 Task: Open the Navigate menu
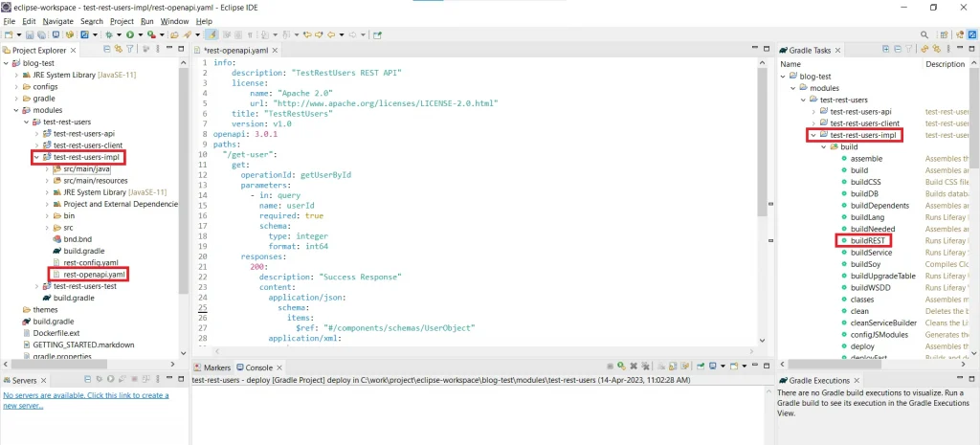coord(58,21)
